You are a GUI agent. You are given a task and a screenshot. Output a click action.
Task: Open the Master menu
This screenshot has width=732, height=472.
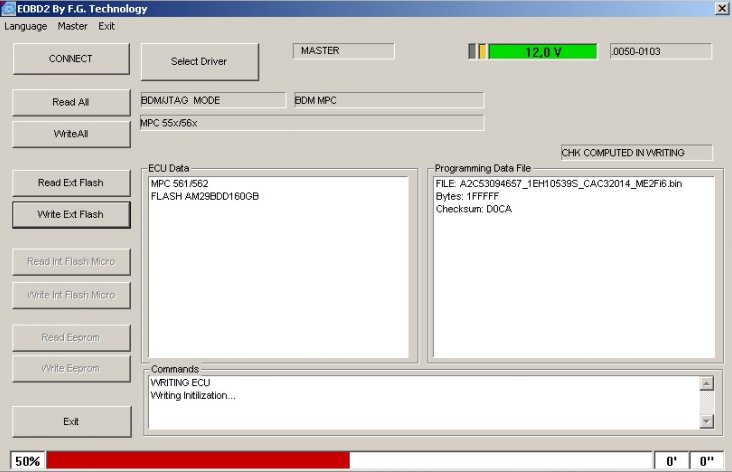72,26
